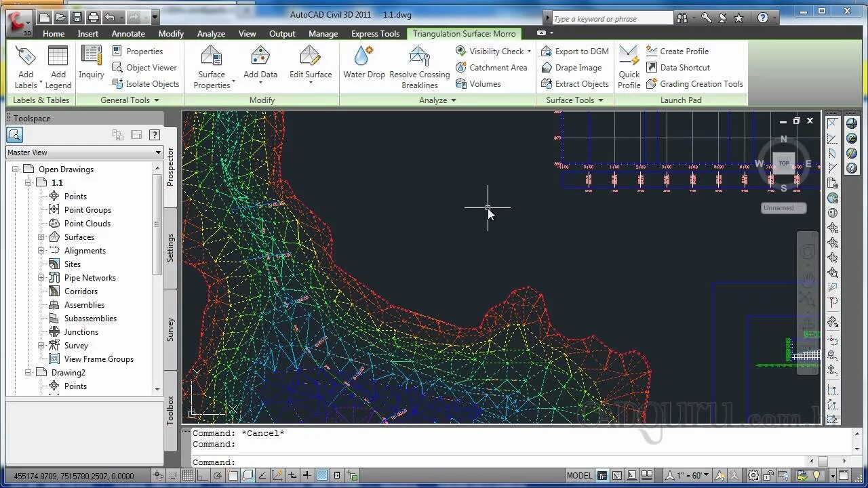This screenshot has width=868, height=488.
Task: Click the Open file folder icon
Action: tap(61, 17)
